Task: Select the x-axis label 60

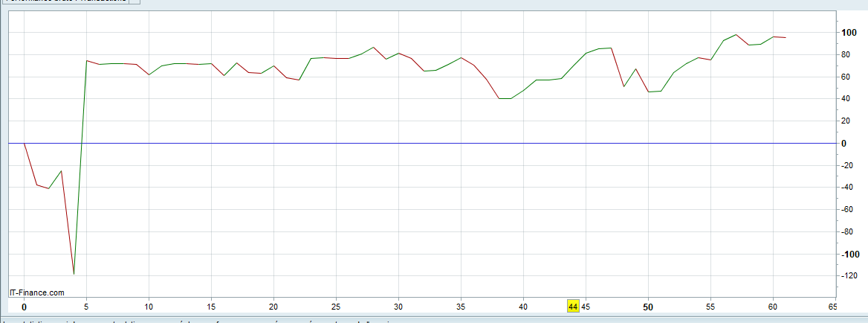Action: (773, 307)
